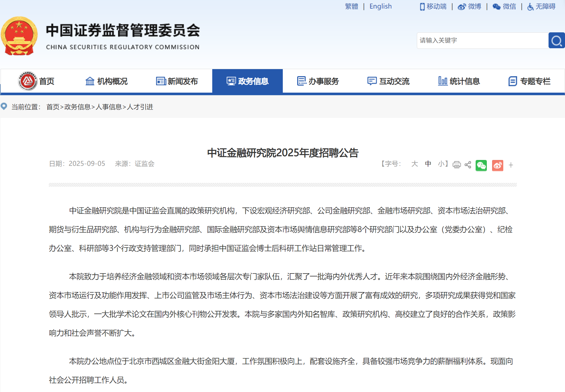Click the CSRC national emblem logo
The image size is (565, 392).
(19, 36)
